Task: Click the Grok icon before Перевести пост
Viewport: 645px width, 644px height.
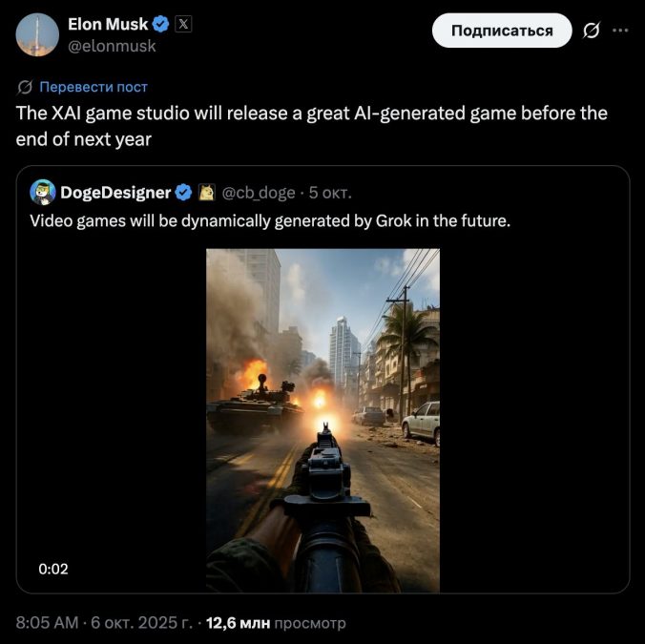Action: pyautogui.click(x=26, y=87)
